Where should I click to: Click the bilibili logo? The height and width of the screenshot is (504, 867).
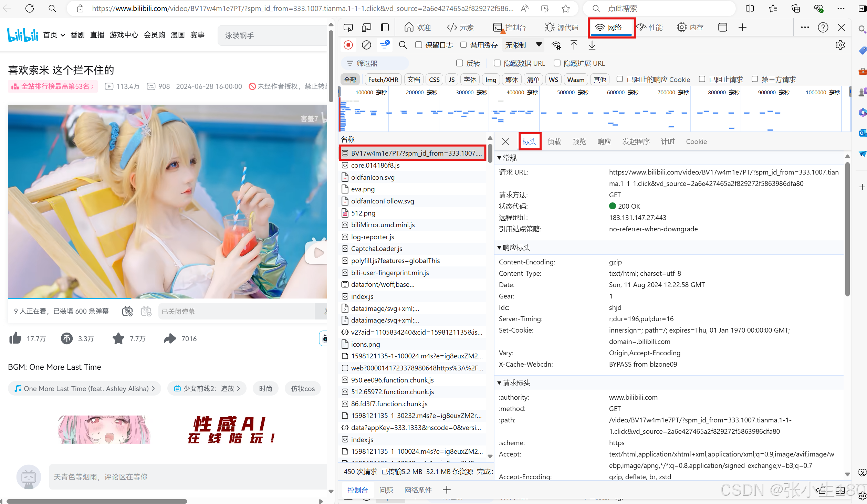[23, 35]
